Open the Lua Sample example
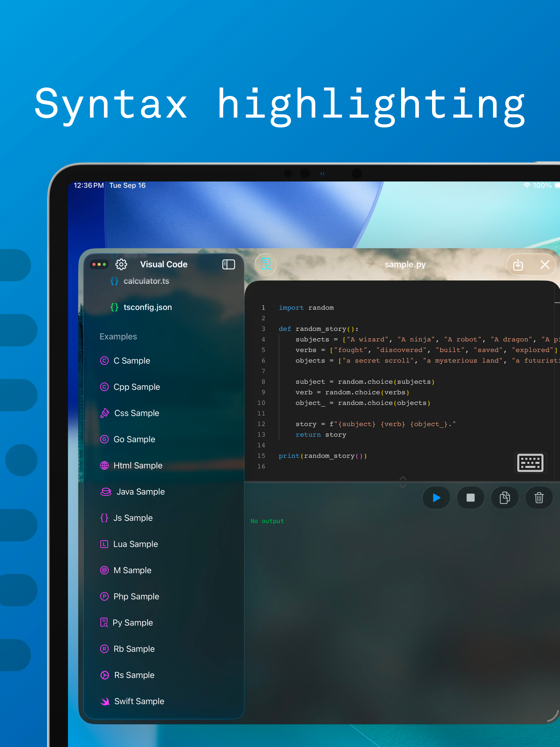Screen dimensions: 560x747 point(135,544)
